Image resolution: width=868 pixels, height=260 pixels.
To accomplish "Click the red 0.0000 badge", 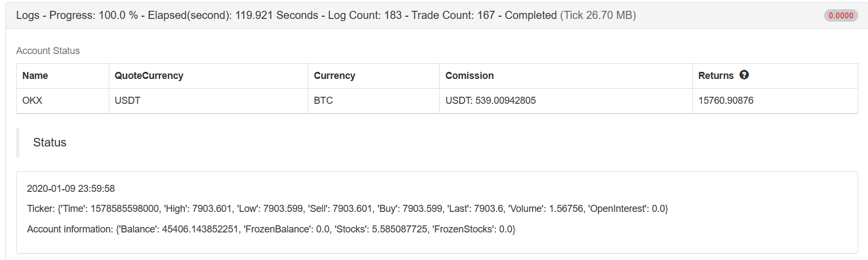I will coord(840,16).
